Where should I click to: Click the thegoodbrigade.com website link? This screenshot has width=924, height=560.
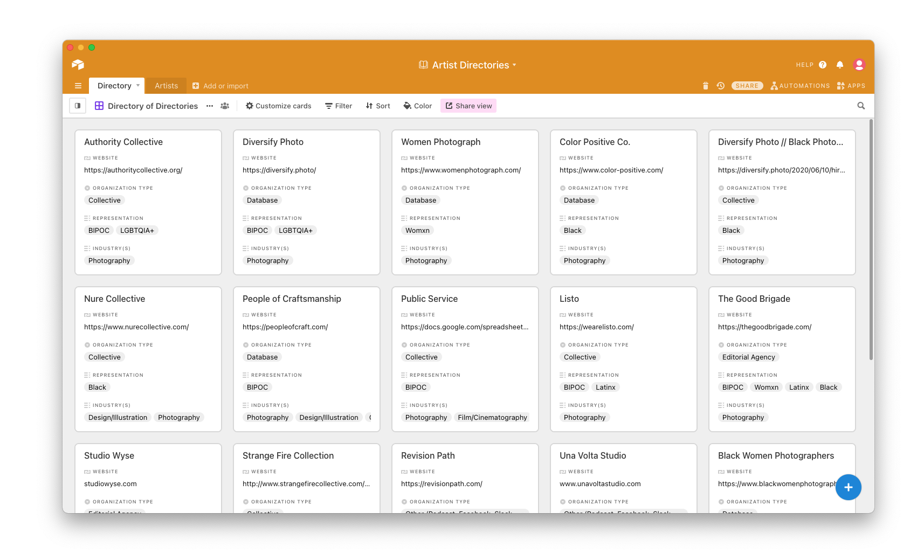(764, 327)
